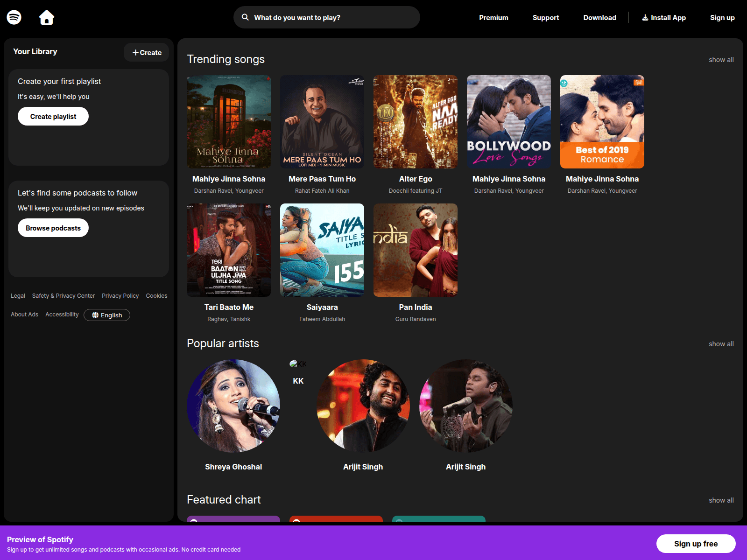Image resolution: width=747 pixels, height=560 pixels.
Task: Open the Privacy Policy link
Action: click(120, 296)
